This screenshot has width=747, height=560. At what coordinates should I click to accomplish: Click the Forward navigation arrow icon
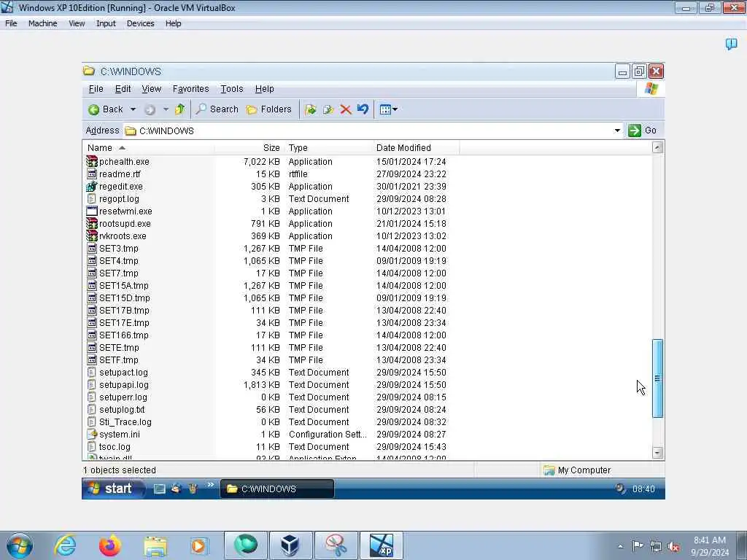[x=150, y=109]
